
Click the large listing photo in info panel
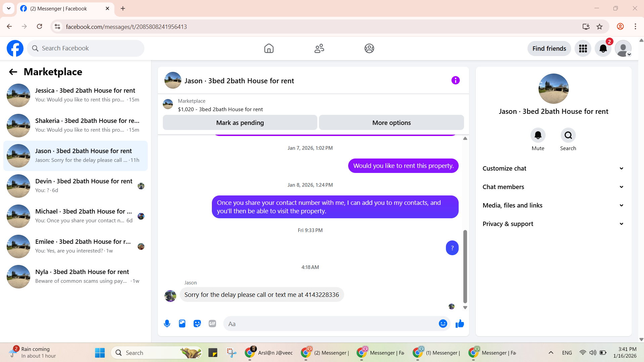[553, 89]
